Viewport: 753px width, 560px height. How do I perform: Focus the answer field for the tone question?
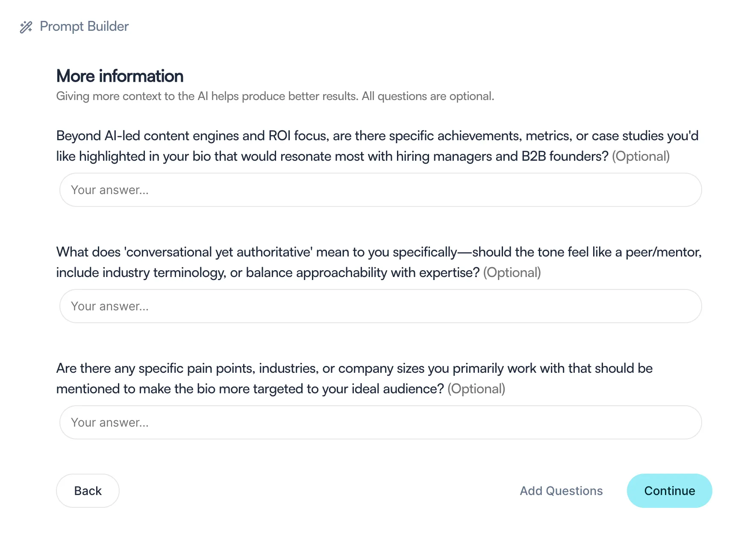380,306
